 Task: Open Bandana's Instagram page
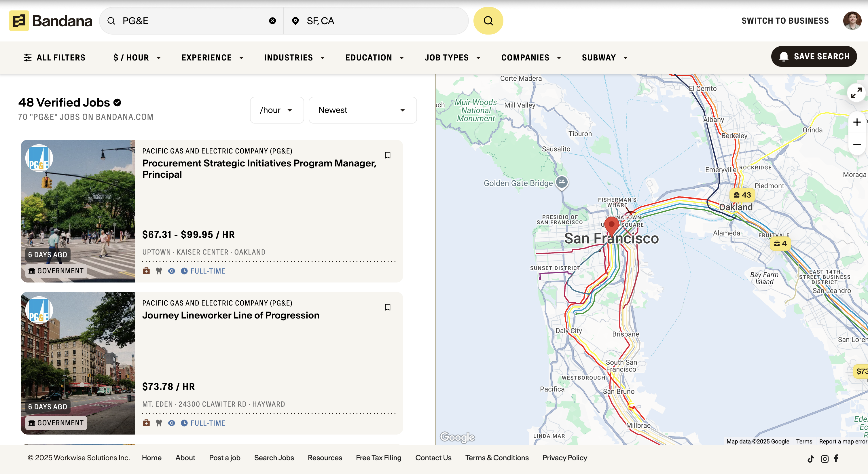(825, 458)
